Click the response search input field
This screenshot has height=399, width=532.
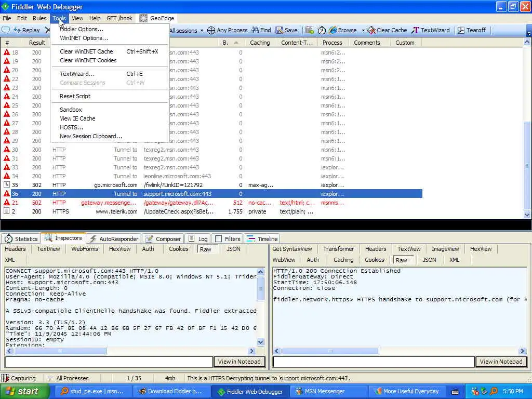tap(374, 362)
